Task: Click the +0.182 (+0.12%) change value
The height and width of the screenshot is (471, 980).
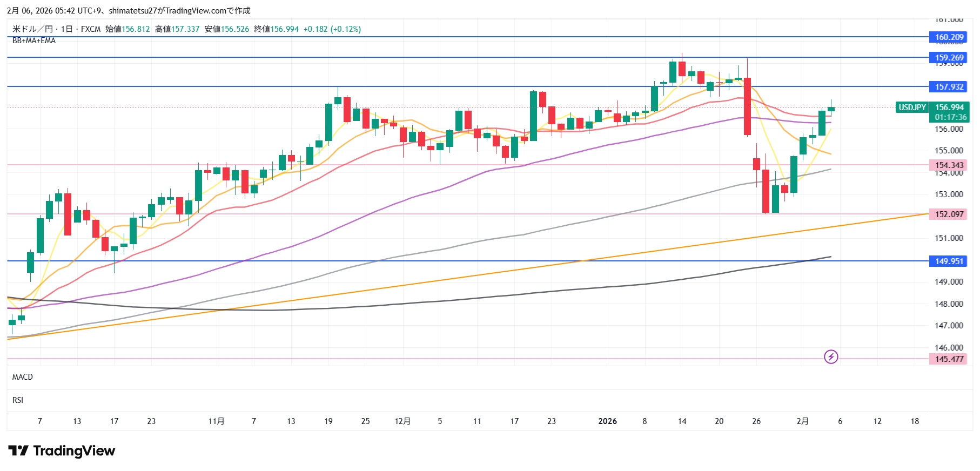Action: coord(332,29)
